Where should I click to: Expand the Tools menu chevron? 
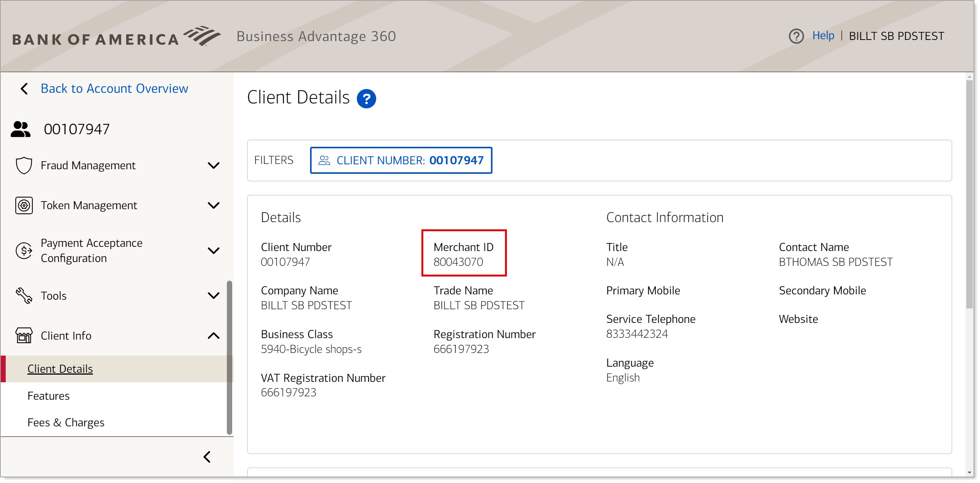pos(214,296)
